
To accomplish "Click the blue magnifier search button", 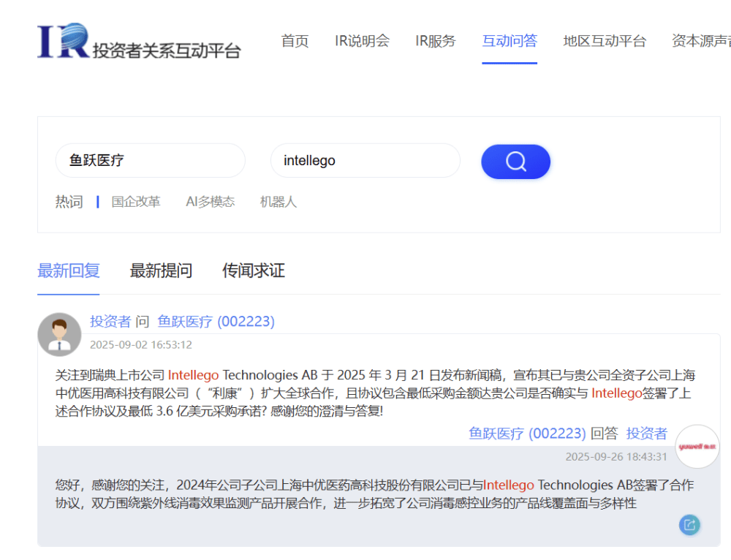I will pos(515,162).
